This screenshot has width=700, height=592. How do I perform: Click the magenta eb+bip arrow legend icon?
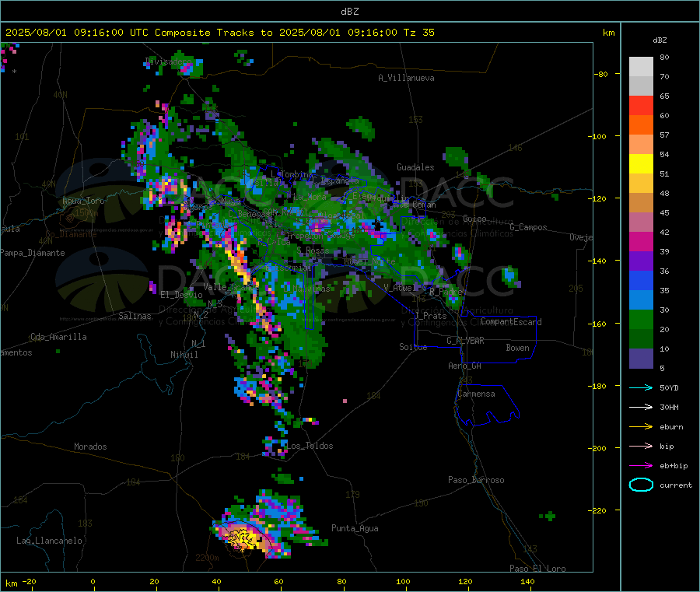click(x=641, y=466)
